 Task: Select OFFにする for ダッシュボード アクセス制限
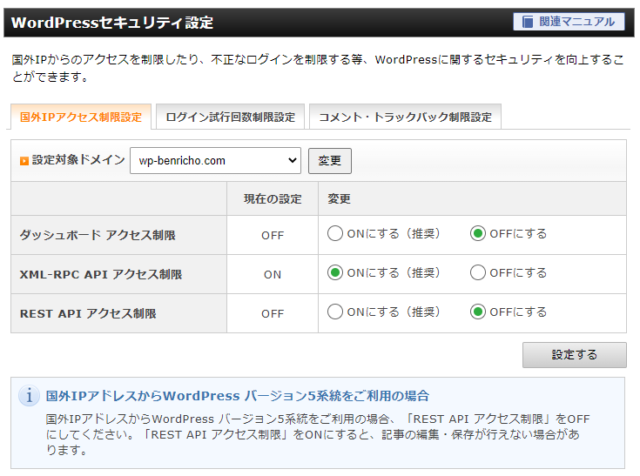478,234
